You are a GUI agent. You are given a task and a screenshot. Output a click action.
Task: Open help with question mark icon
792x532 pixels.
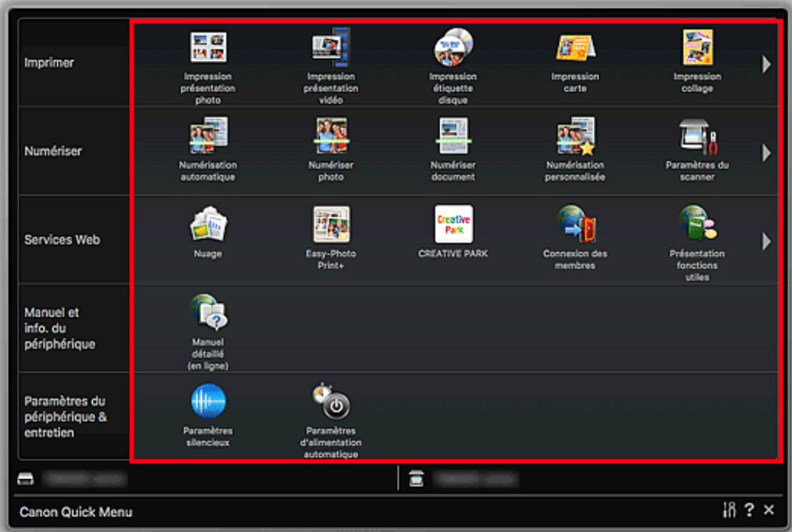click(x=749, y=510)
